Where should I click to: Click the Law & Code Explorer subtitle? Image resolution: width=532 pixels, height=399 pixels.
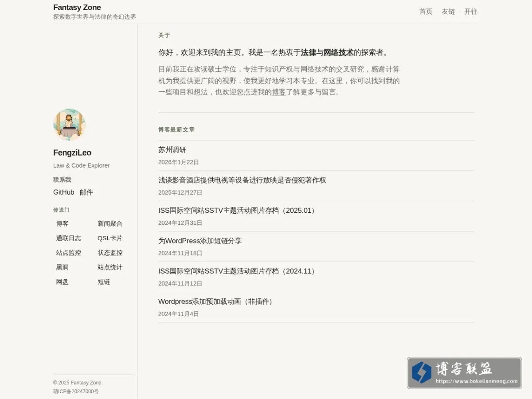[82, 165]
